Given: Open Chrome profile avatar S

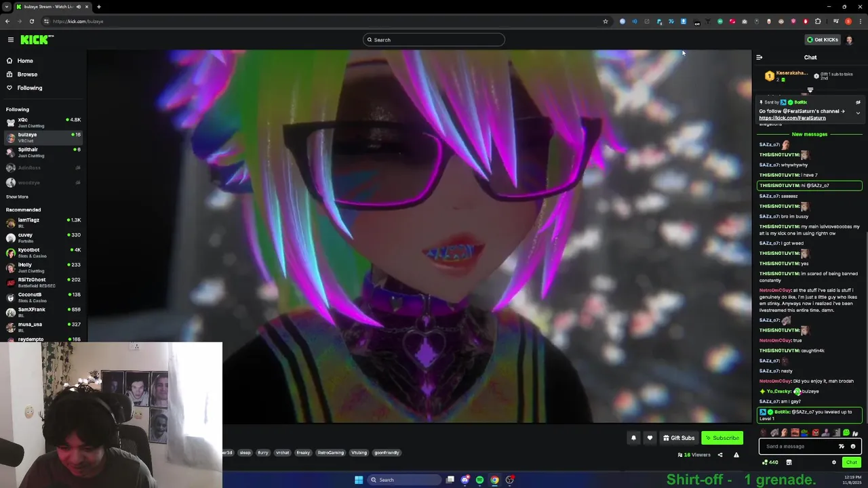Looking at the screenshot, I should [848, 21].
